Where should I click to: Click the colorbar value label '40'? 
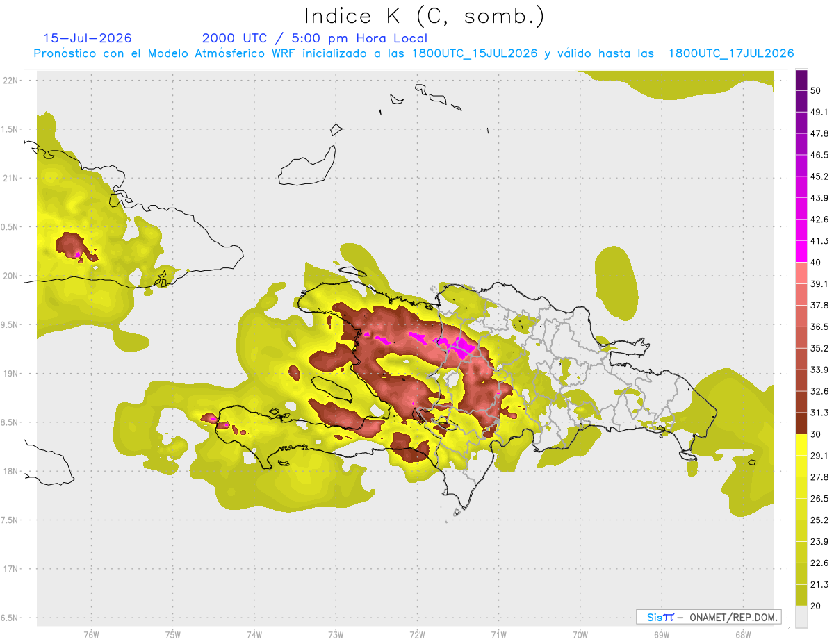816,263
